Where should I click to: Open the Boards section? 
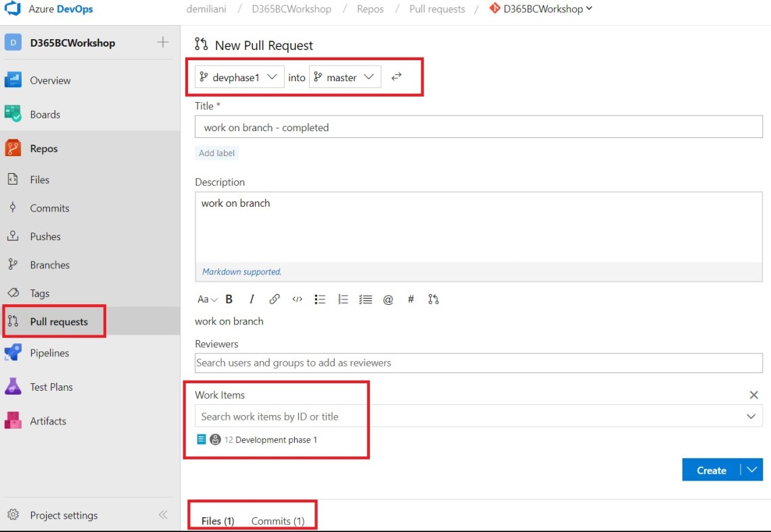(x=47, y=114)
